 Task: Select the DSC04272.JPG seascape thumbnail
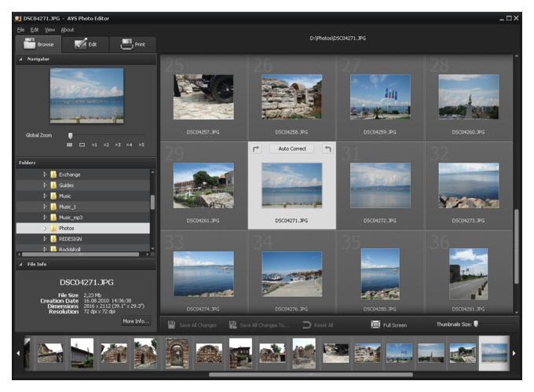pos(380,185)
